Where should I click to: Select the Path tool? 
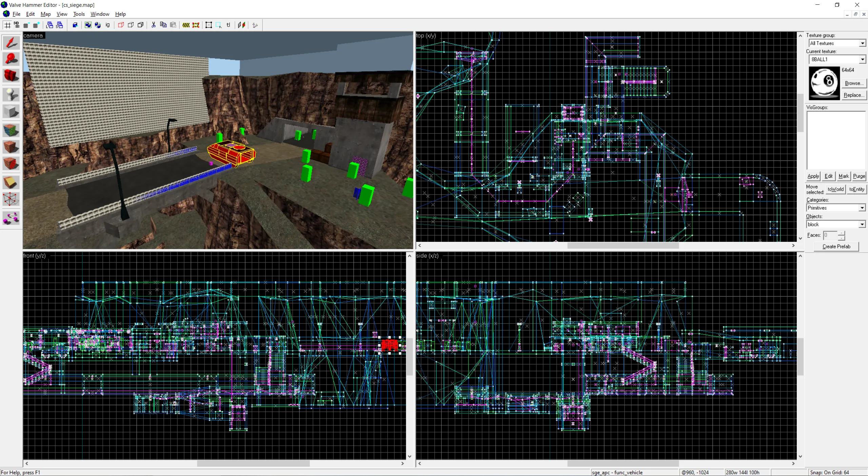pos(11,218)
